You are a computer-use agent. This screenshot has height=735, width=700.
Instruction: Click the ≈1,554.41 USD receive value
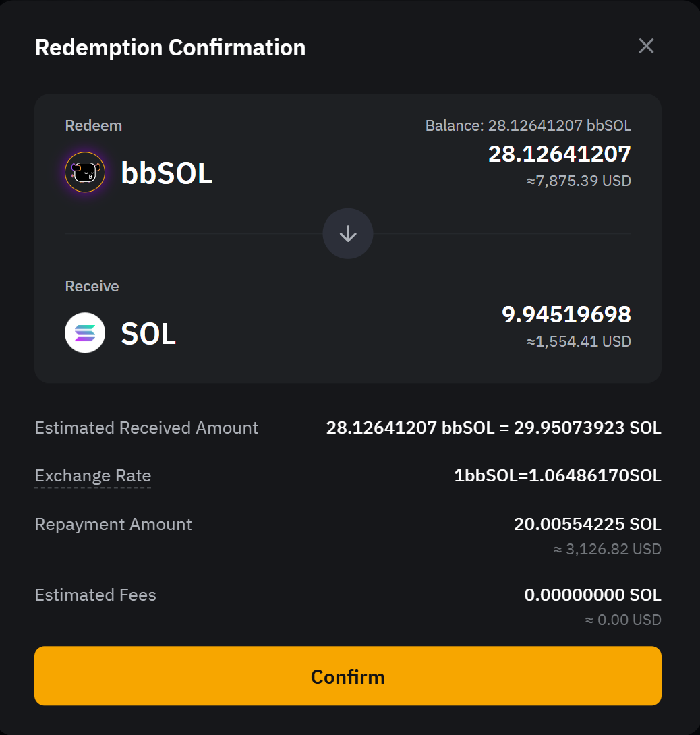pyautogui.click(x=579, y=341)
